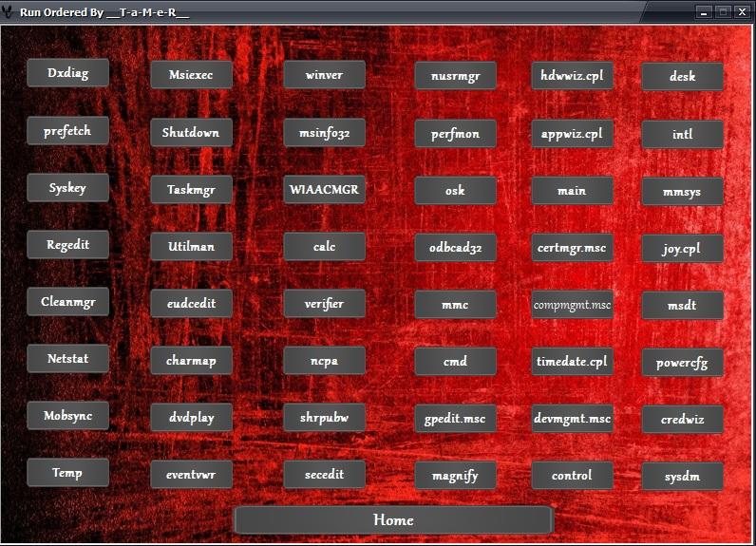Click the winver button
756x546 pixels.
pos(325,75)
